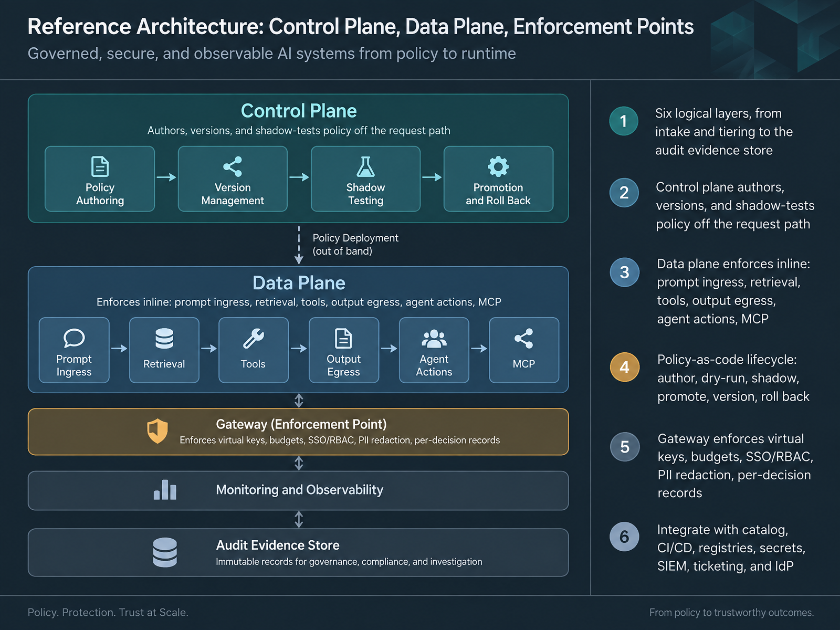The height and width of the screenshot is (630, 840).
Task: Click the orange number 4 badge
Action: (x=624, y=367)
